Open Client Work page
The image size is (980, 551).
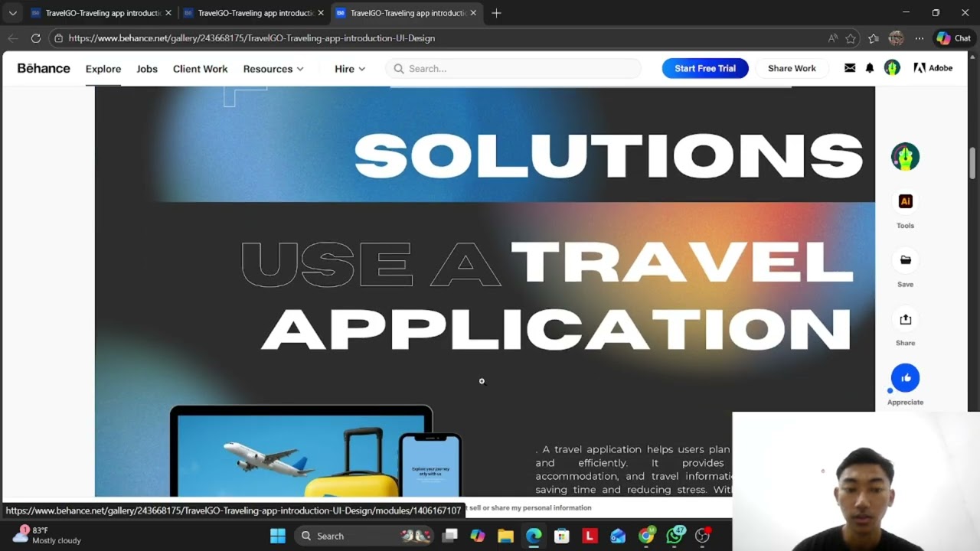tap(200, 69)
